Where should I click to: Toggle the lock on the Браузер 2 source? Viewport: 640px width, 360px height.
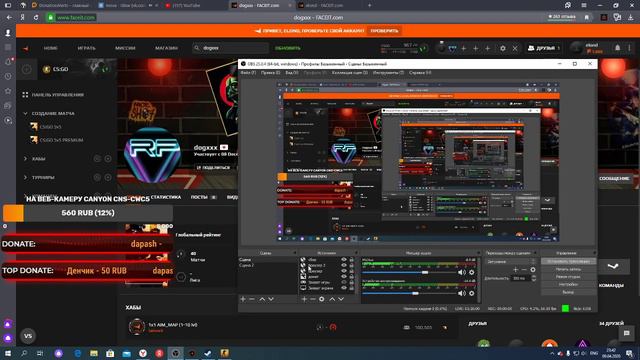point(351,265)
